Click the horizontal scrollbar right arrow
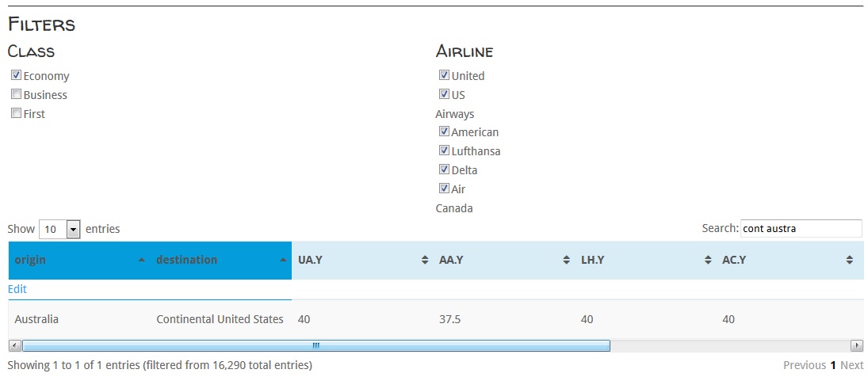 pyautogui.click(x=856, y=345)
